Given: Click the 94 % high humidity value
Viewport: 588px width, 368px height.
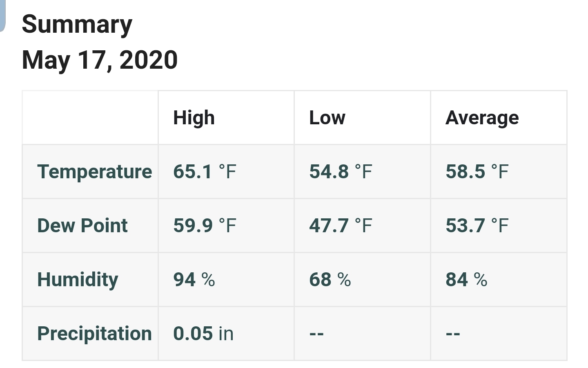Looking at the screenshot, I should [x=194, y=280].
